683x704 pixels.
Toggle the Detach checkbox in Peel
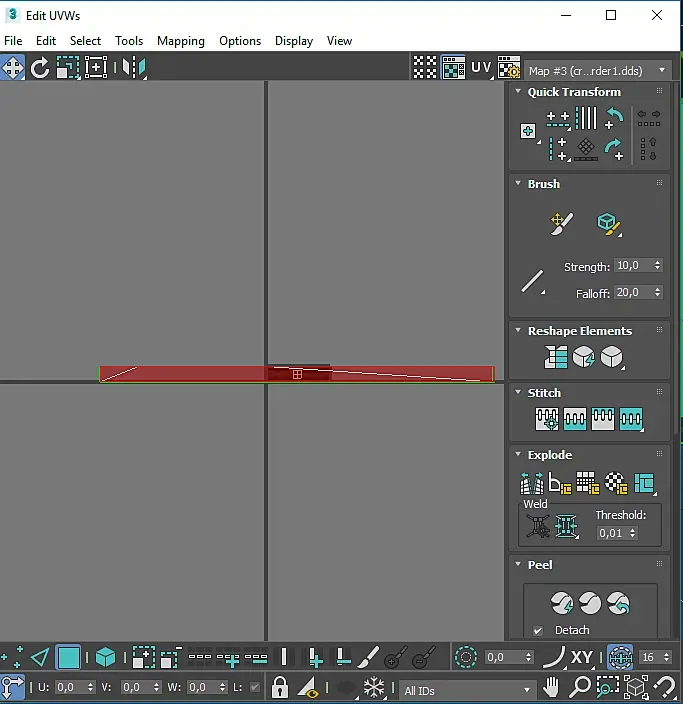pos(538,631)
